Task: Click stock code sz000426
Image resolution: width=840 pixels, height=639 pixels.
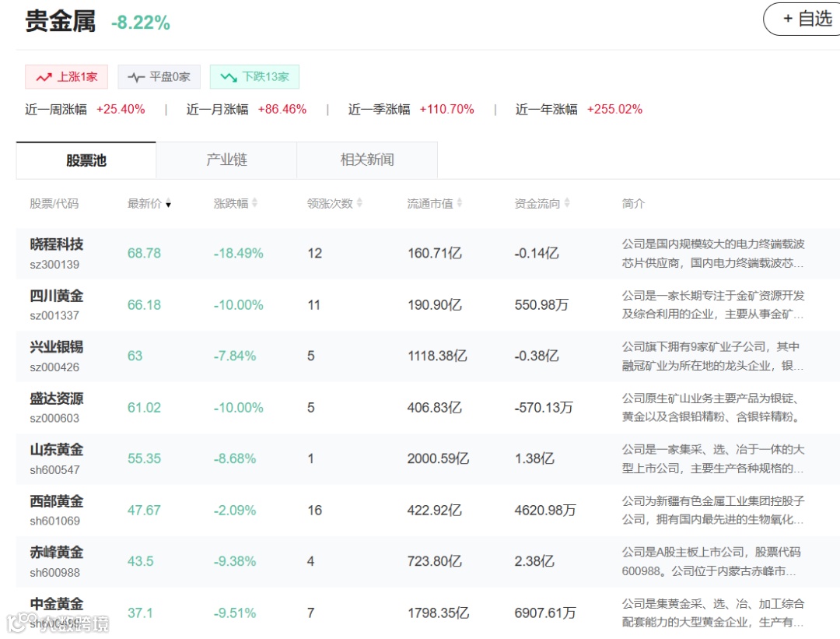Action: click(54, 367)
